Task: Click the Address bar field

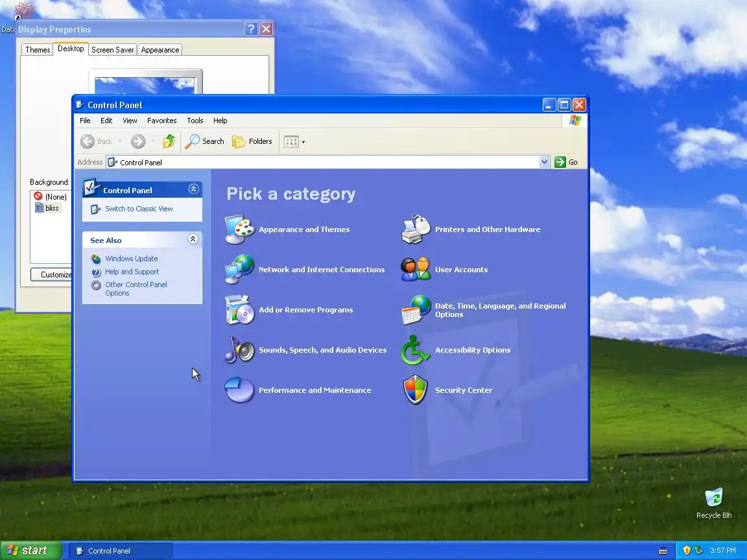Action: pyautogui.click(x=329, y=162)
